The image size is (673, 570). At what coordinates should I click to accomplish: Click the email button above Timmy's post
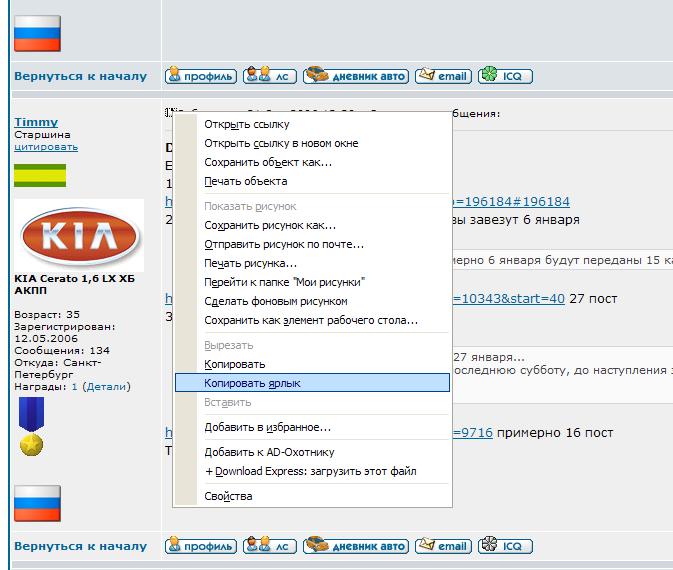pyautogui.click(x=443, y=76)
